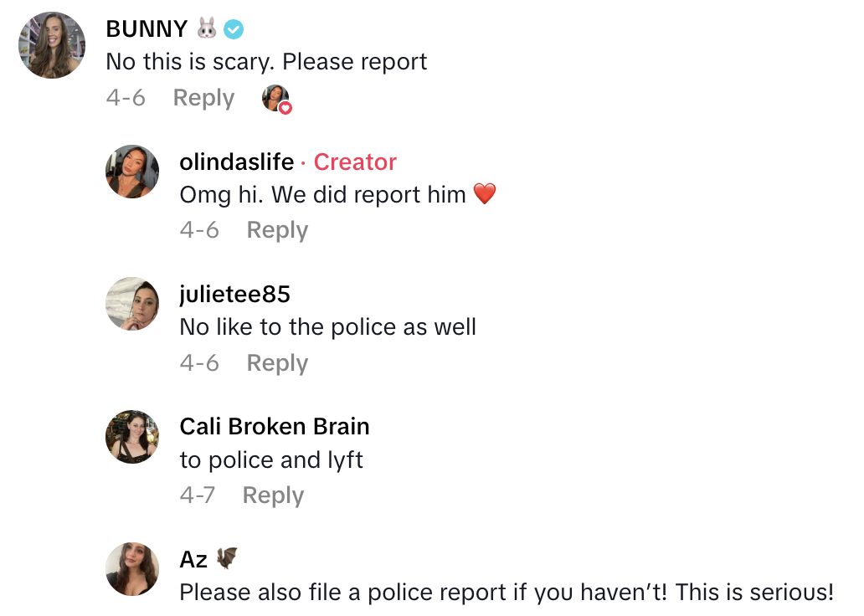
Task: Reply to julietee85's comment
Action: 277,362
